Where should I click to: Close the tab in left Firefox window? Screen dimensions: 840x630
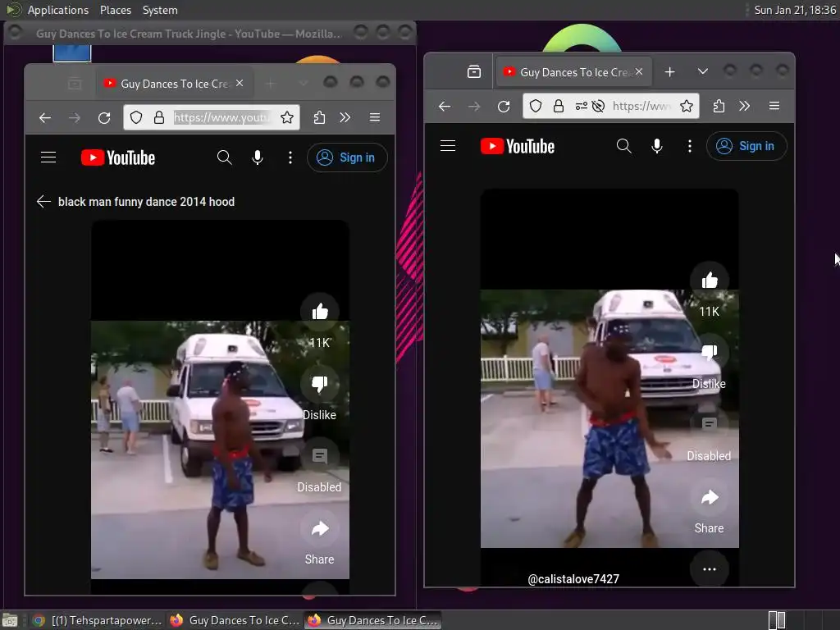coord(240,83)
